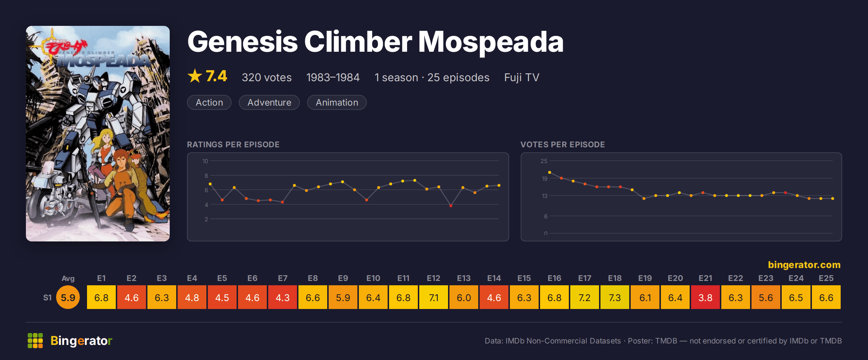868x360 pixels.
Task: Select the Action genre tag
Action: click(209, 102)
